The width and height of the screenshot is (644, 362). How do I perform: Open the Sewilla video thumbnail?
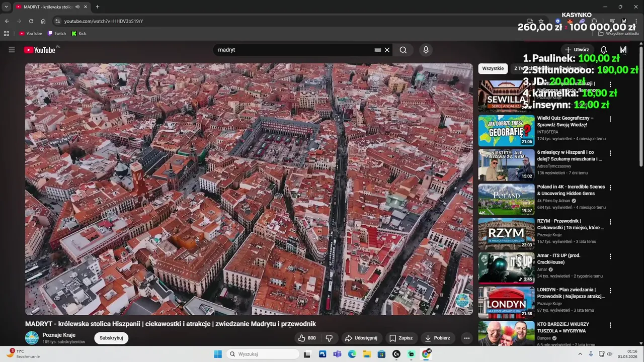click(506, 96)
